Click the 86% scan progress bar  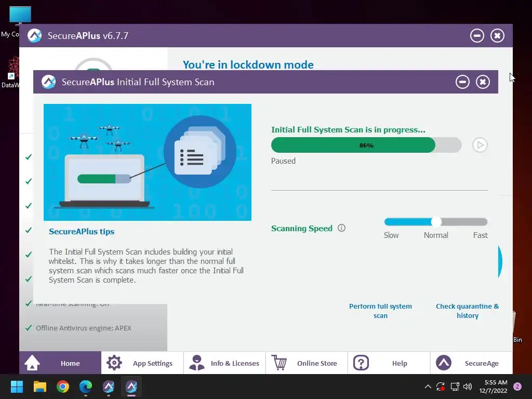[x=366, y=145]
